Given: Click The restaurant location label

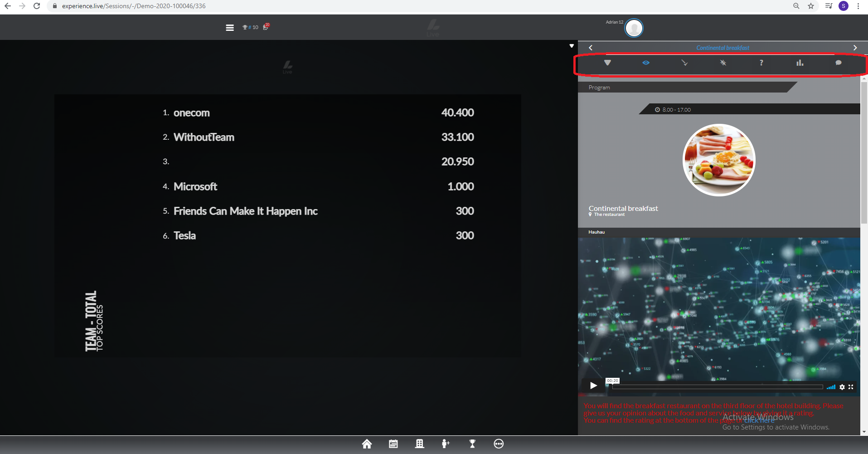Looking at the screenshot, I should click(609, 215).
